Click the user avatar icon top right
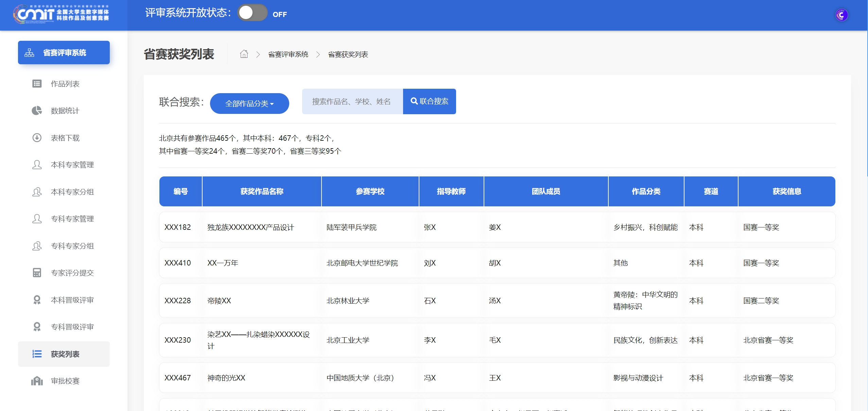 [x=841, y=15]
